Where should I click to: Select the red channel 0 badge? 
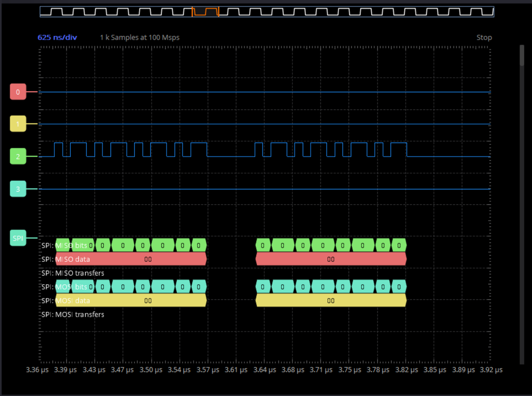pyautogui.click(x=18, y=92)
